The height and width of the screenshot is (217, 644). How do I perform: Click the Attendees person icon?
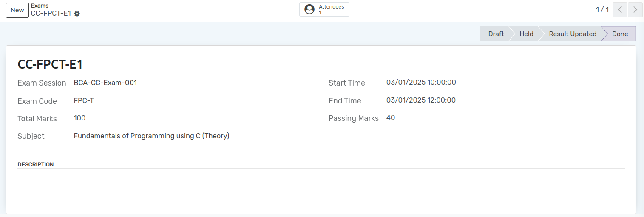[x=309, y=9]
